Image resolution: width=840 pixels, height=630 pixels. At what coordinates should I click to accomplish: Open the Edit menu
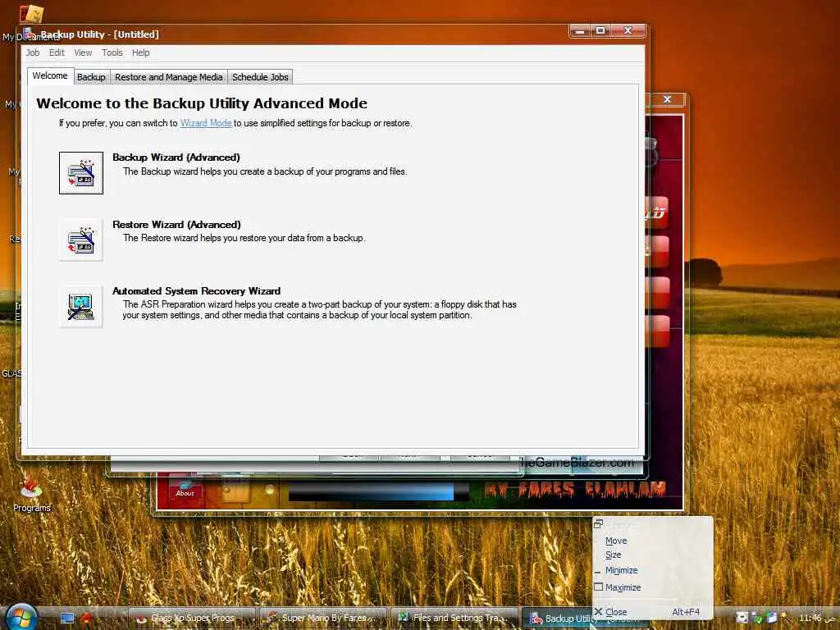point(57,52)
